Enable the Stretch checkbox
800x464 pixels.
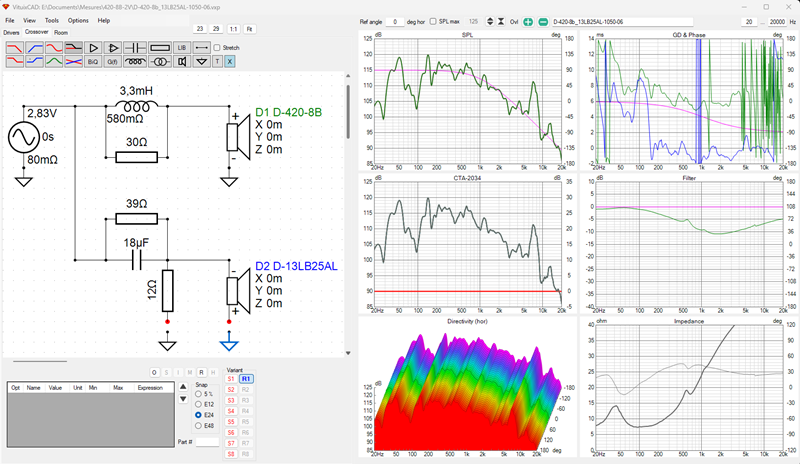coord(217,47)
